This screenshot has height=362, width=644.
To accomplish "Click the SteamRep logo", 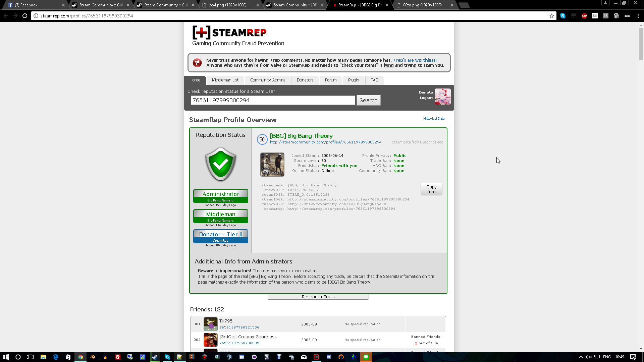I will (229, 33).
